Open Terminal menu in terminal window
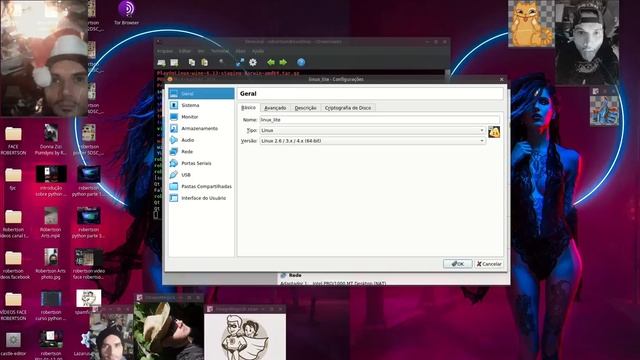This screenshot has width=640, height=360. pos(220,51)
